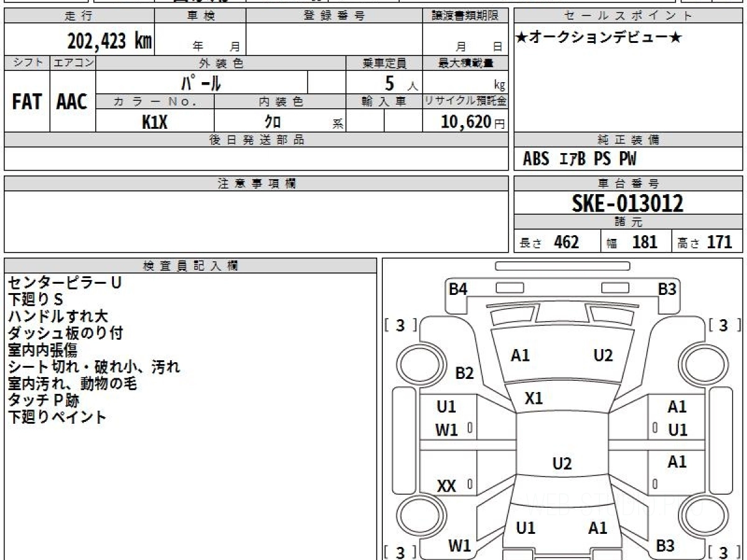
Task: Click the 乗車定員 header cell
Action: point(384,63)
